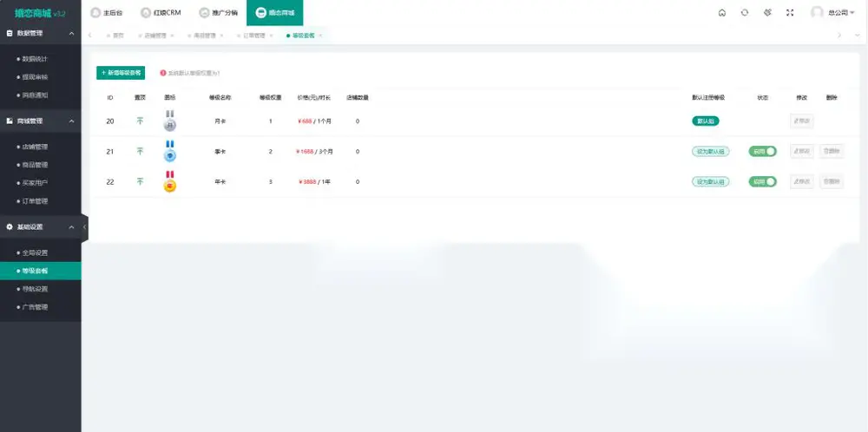Click the ¥1688 / 3个月 price cell
This screenshot has width=868, height=432.
(x=314, y=151)
